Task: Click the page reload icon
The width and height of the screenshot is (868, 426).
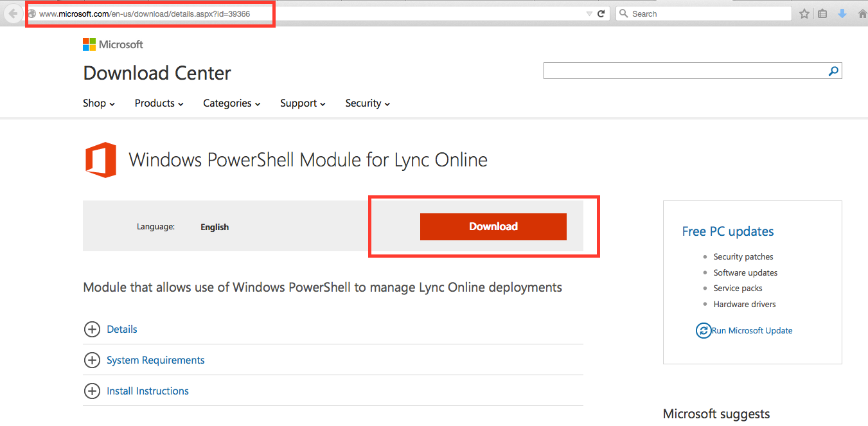Action: (x=601, y=13)
